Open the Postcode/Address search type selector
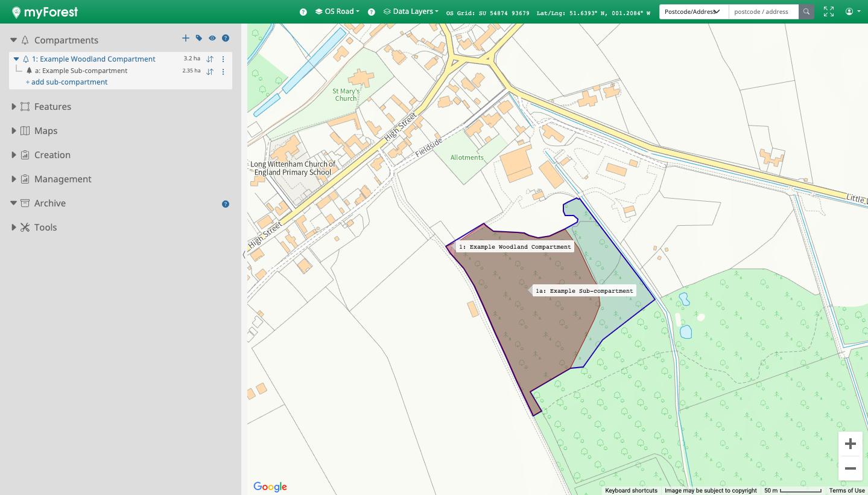Image resolution: width=868 pixels, height=495 pixels. point(693,11)
